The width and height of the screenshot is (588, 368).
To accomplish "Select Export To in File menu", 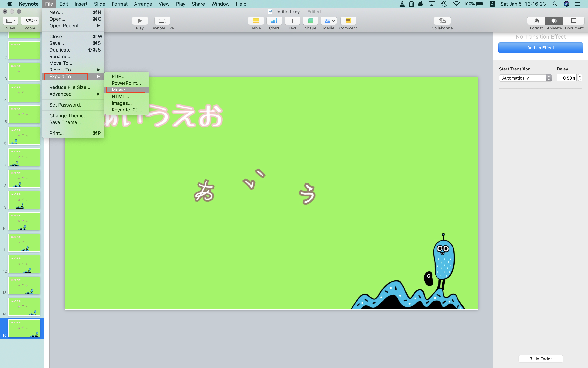I will [x=73, y=76].
